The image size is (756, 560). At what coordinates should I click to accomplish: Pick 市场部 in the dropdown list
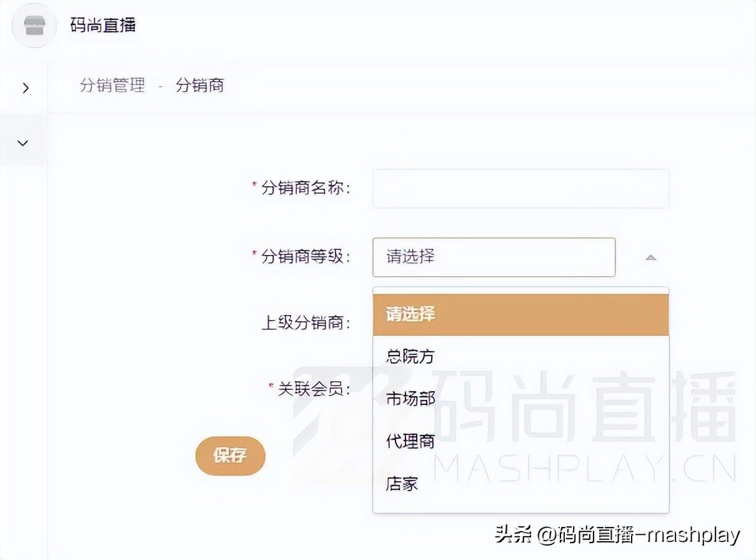410,399
